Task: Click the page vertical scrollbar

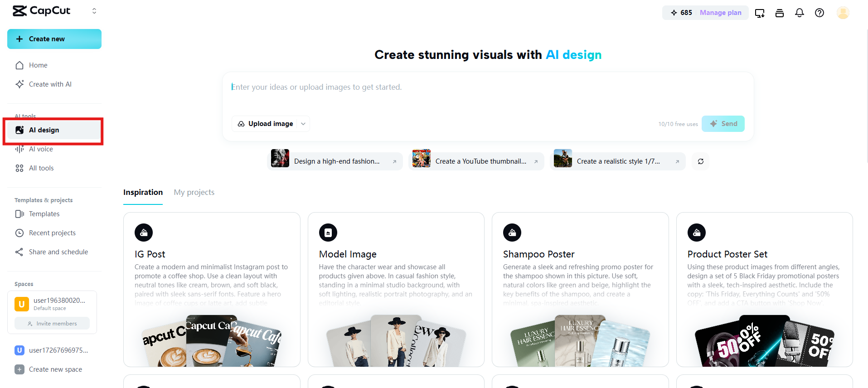Action: click(x=866, y=95)
